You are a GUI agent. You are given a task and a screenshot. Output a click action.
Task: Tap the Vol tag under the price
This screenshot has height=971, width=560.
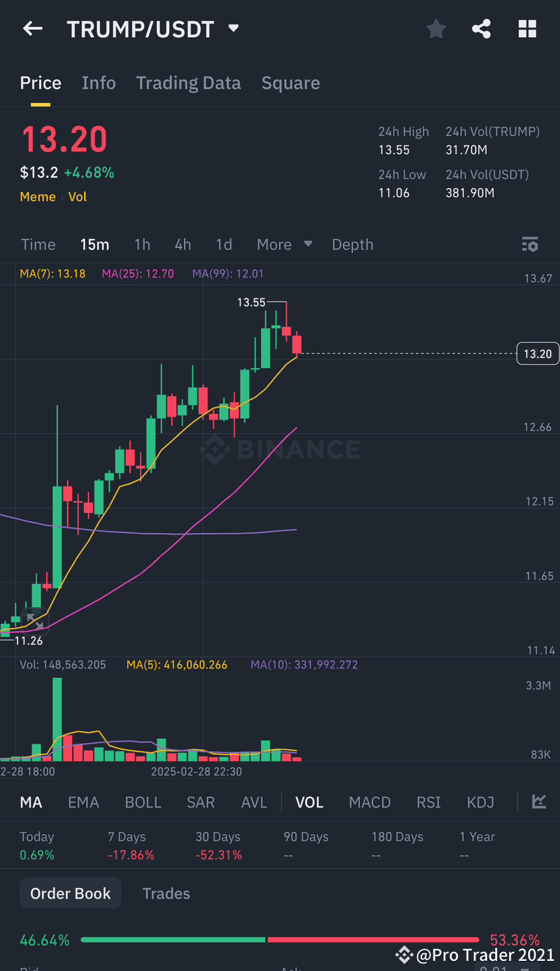(77, 196)
